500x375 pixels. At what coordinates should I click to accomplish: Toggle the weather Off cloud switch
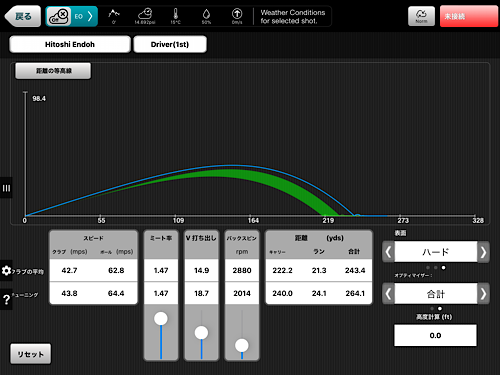[59, 16]
